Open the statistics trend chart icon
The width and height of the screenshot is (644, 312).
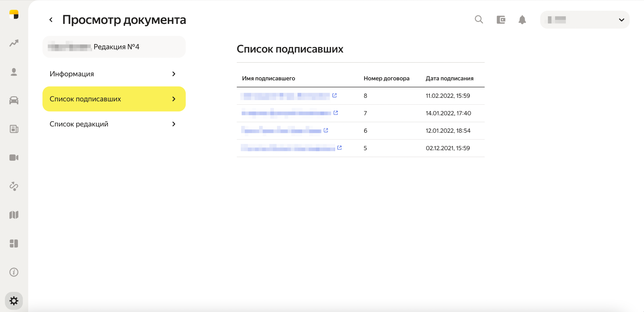click(14, 43)
